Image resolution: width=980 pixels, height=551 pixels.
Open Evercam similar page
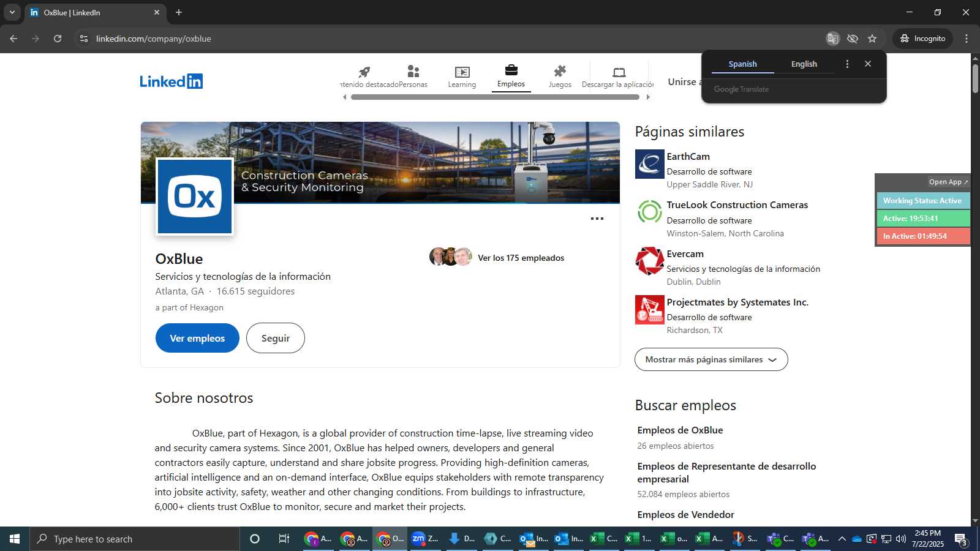[685, 254]
